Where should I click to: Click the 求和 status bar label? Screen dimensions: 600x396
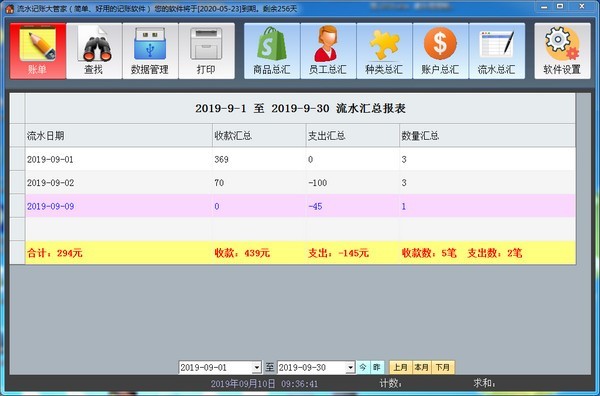point(484,383)
